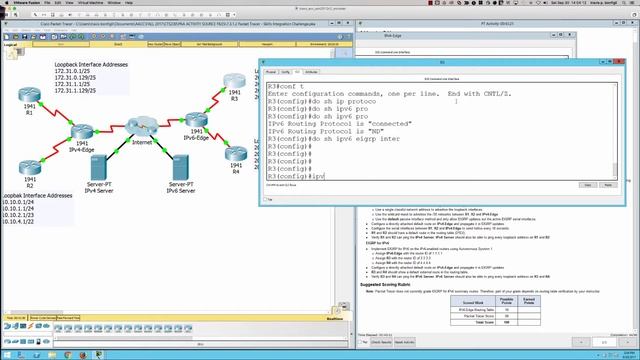
Task: Click the New file toolbar icon
Action: click(x=7, y=37)
